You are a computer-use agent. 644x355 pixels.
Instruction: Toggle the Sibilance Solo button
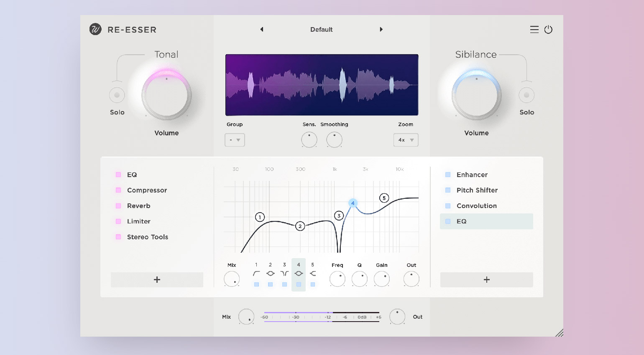[526, 95]
